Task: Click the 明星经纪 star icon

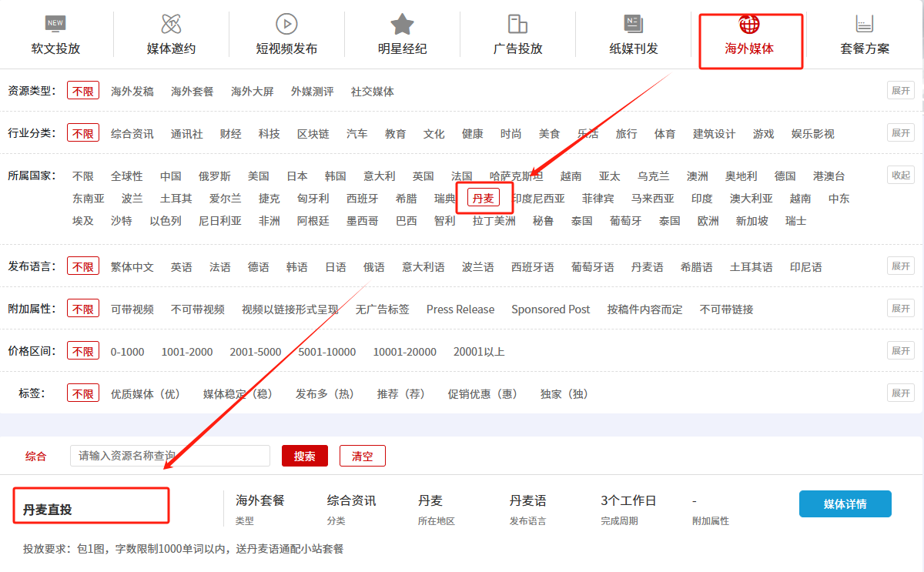Action: pyautogui.click(x=402, y=24)
